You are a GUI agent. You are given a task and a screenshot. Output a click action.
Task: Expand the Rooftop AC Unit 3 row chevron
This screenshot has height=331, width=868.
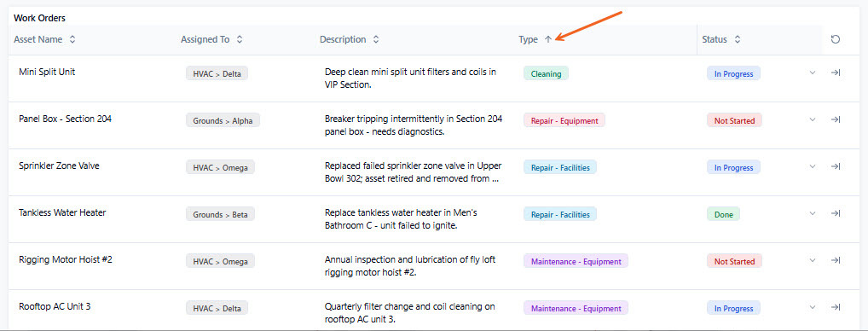coord(813,308)
